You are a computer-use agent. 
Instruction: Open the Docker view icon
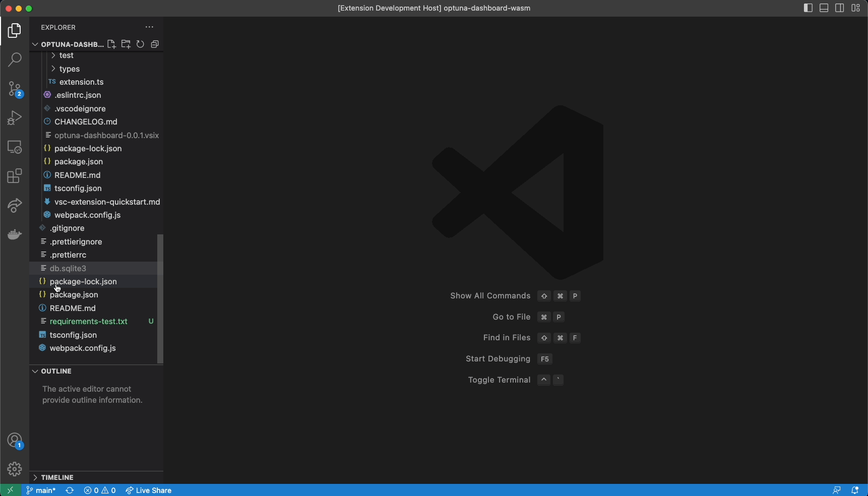pyautogui.click(x=15, y=234)
